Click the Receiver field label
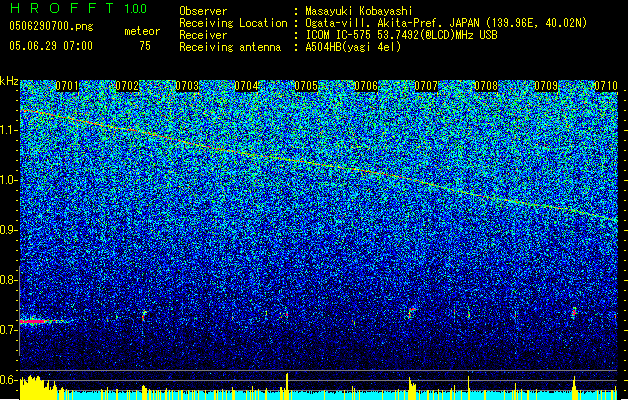This screenshot has height=400, width=629. pos(203,35)
